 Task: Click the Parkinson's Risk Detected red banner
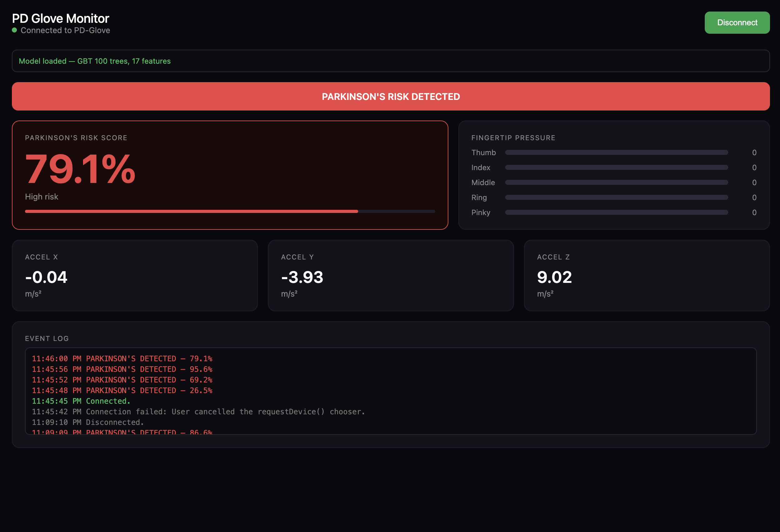[x=390, y=97]
